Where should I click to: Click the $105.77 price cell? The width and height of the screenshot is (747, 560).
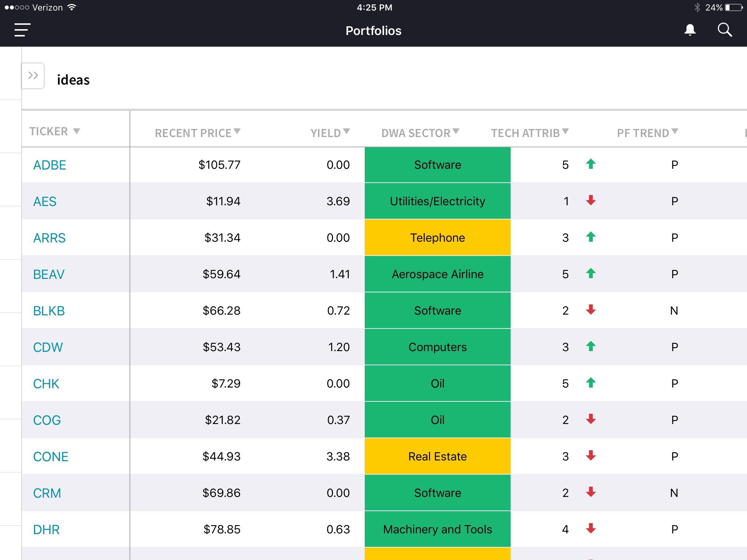coord(219,165)
